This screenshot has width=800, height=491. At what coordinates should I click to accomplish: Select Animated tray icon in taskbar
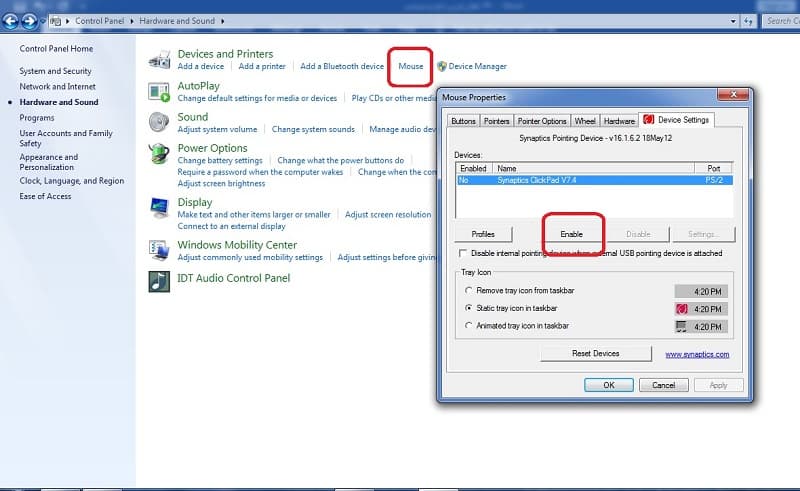pos(468,326)
